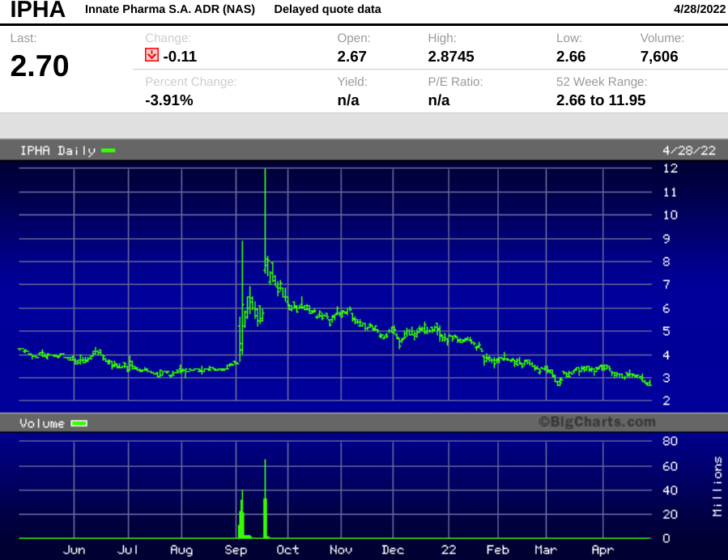Image resolution: width=728 pixels, height=560 pixels.
Task: Click the open price 2.67
Action: click(x=352, y=57)
